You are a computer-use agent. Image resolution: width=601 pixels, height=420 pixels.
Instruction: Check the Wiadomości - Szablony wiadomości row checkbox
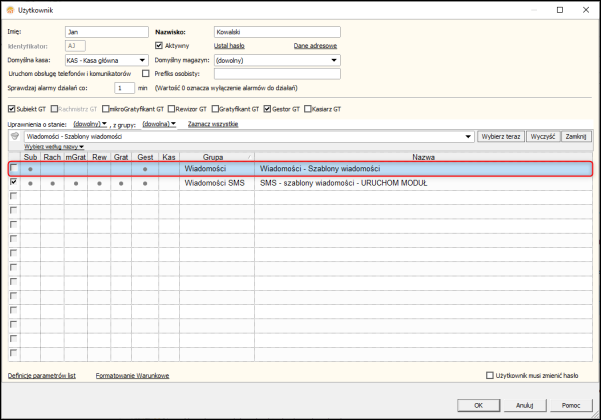pos(14,168)
